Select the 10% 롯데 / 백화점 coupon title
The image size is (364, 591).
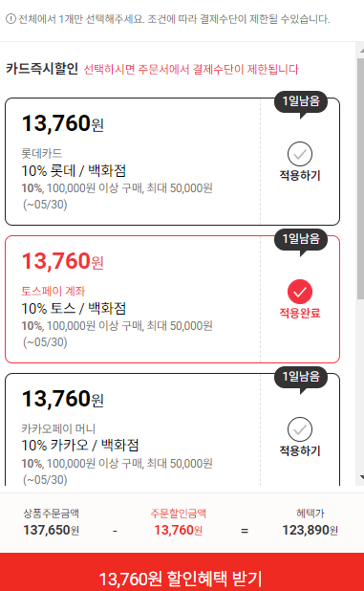(x=74, y=171)
